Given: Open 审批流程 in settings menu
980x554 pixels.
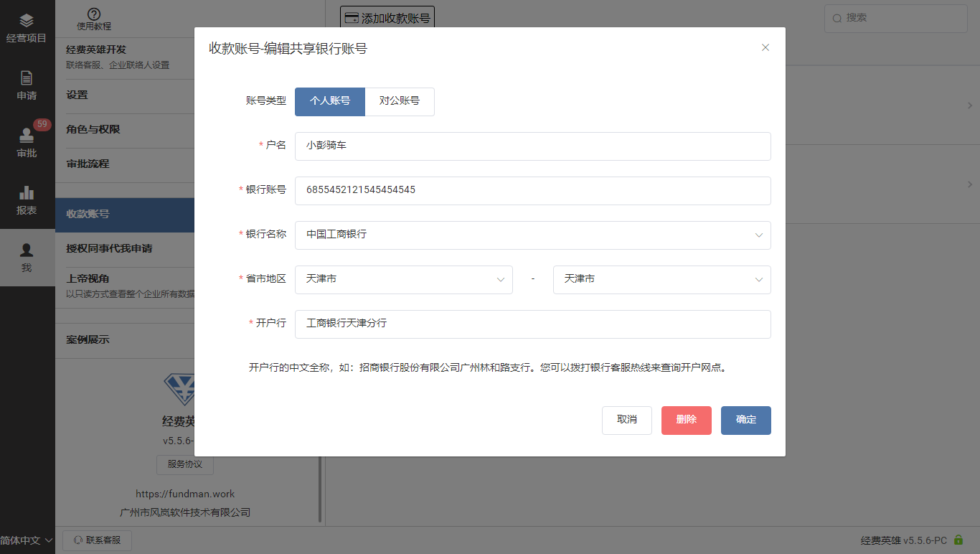Looking at the screenshot, I should 88,164.
